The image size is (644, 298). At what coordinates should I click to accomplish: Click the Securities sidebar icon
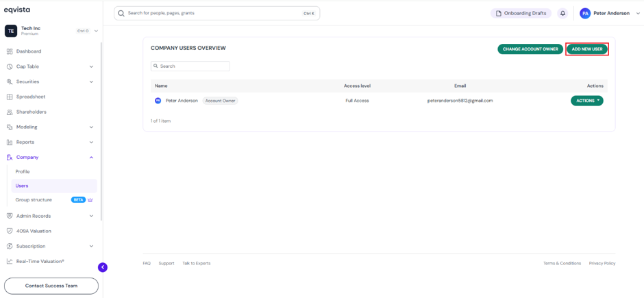[x=10, y=82]
